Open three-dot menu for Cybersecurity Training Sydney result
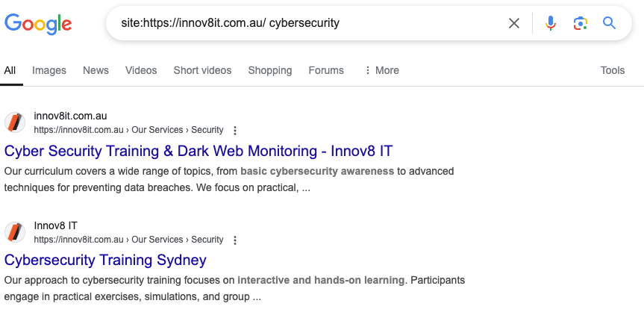644x321 pixels. click(235, 240)
